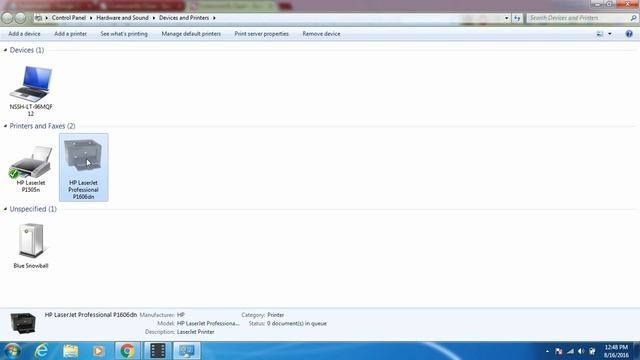The width and height of the screenshot is (640, 360).
Task: Click Control Panel in breadcrumb
Action: 69,18
